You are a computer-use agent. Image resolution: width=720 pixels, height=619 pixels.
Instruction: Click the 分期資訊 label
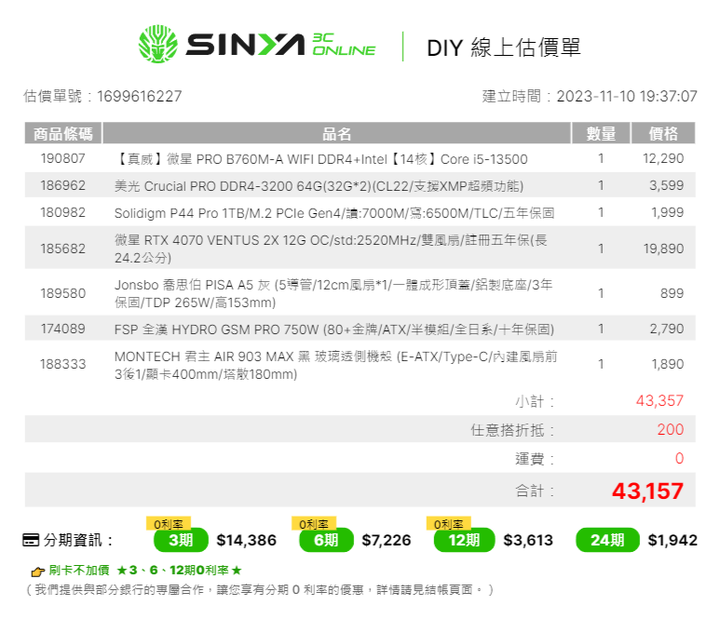(78, 540)
